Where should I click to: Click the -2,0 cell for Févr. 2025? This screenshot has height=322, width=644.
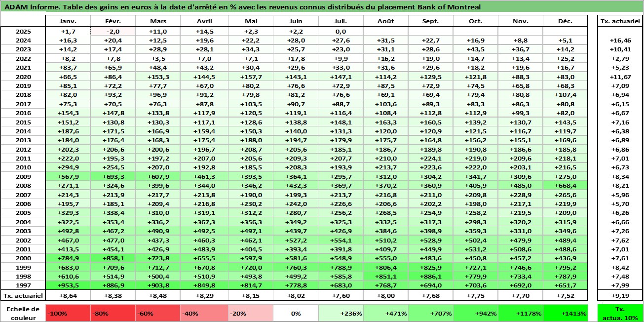pos(113,31)
